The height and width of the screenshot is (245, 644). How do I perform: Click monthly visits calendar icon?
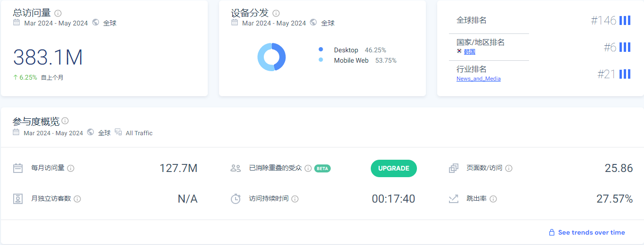coord(18,168)
